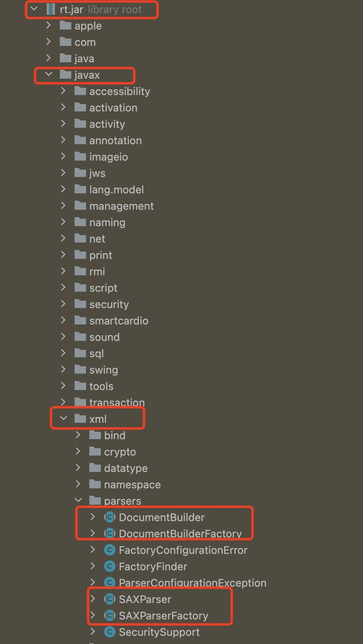Collapse the javax package chevron
This screenshot has width=363, height=644.
[49, 74]
